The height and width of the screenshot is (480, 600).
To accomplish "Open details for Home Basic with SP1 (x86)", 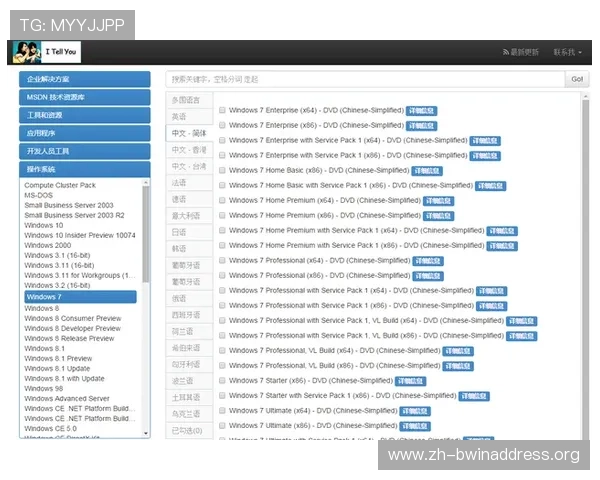I will coord(491,186).
